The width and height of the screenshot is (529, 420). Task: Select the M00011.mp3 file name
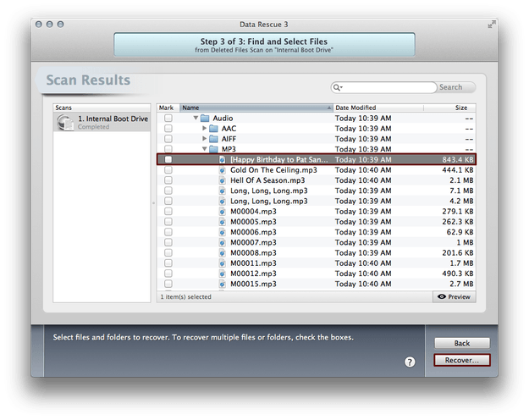(253, 263)
